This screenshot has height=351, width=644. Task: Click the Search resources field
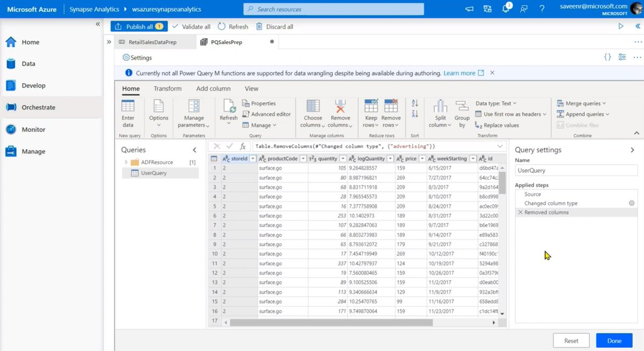click(x=334, y=9)
